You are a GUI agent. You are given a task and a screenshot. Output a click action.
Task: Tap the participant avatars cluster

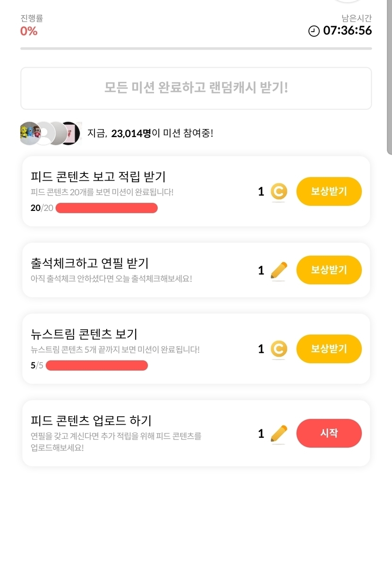click(50, 133)
